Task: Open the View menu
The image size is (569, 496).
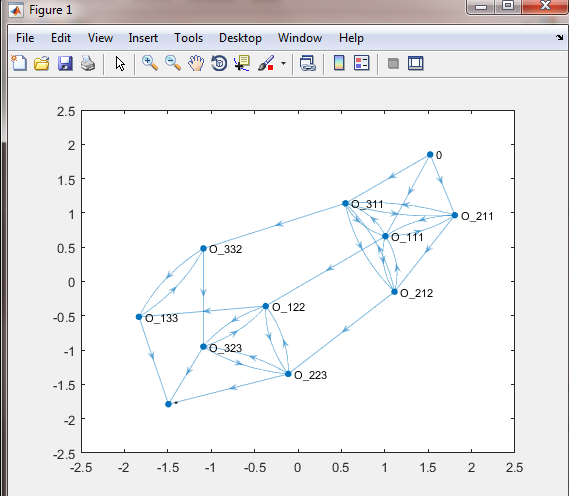Action: pyautogui.click(x=100, y=38)
